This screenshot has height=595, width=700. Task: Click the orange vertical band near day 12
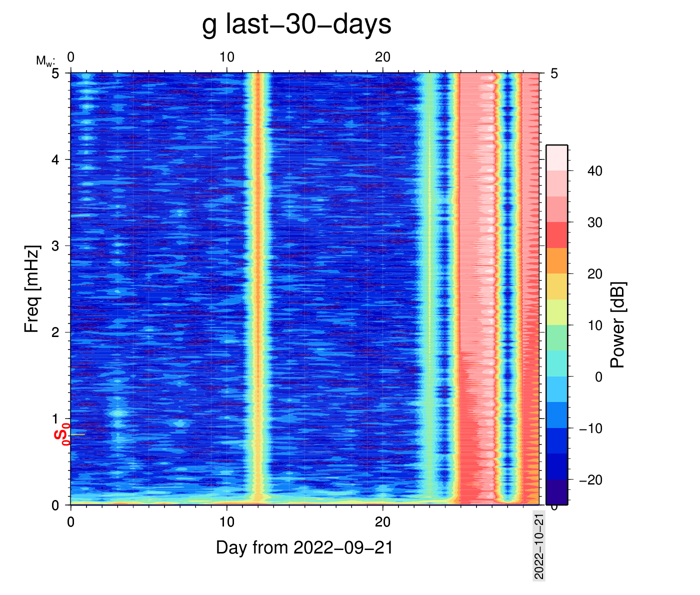tap(258, 280)
